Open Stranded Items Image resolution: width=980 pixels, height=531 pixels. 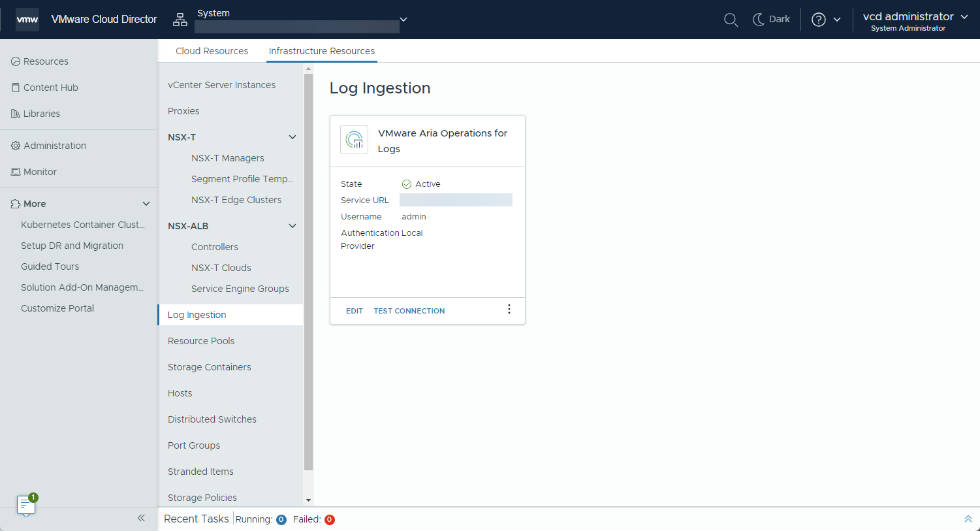[x=200, y=472]
